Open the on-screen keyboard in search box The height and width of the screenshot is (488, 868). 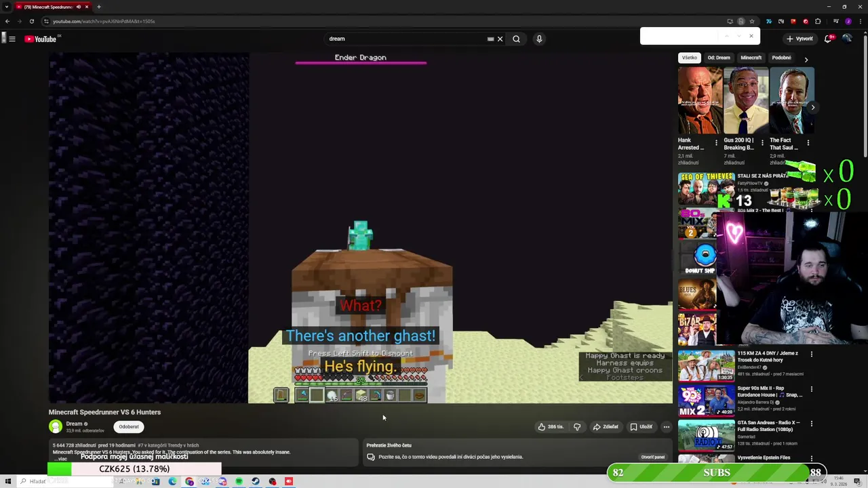[490, 39]
